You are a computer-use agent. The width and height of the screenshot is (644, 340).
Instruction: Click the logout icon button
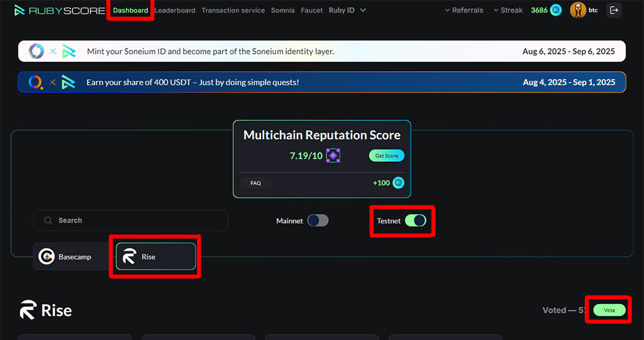point(614,10)
